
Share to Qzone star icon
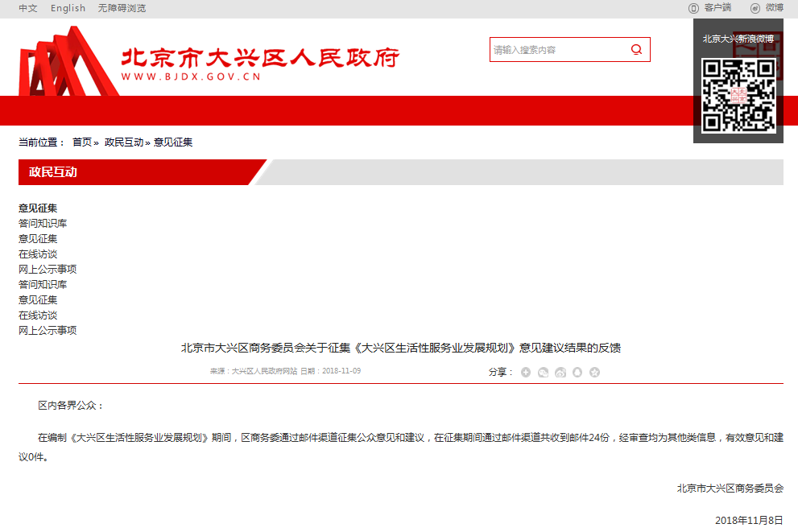[595, 372]
